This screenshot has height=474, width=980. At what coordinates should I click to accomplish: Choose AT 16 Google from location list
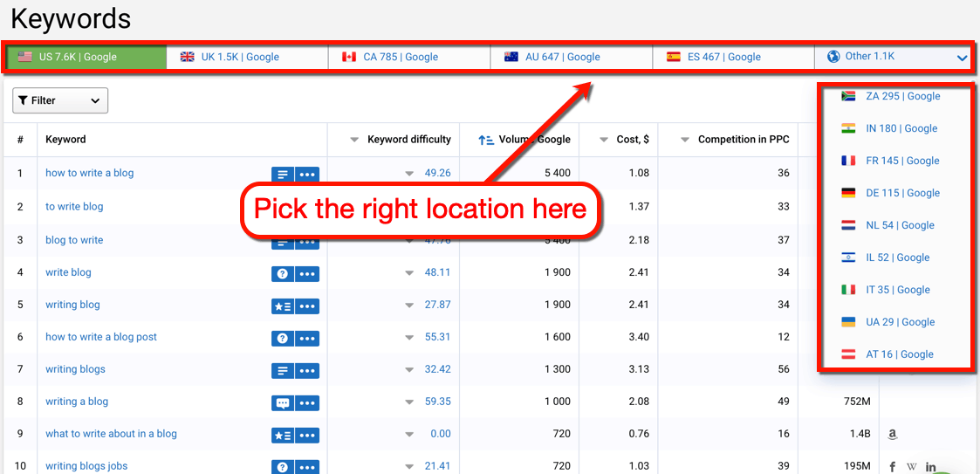pyautogui.click(x=888, y=354)
